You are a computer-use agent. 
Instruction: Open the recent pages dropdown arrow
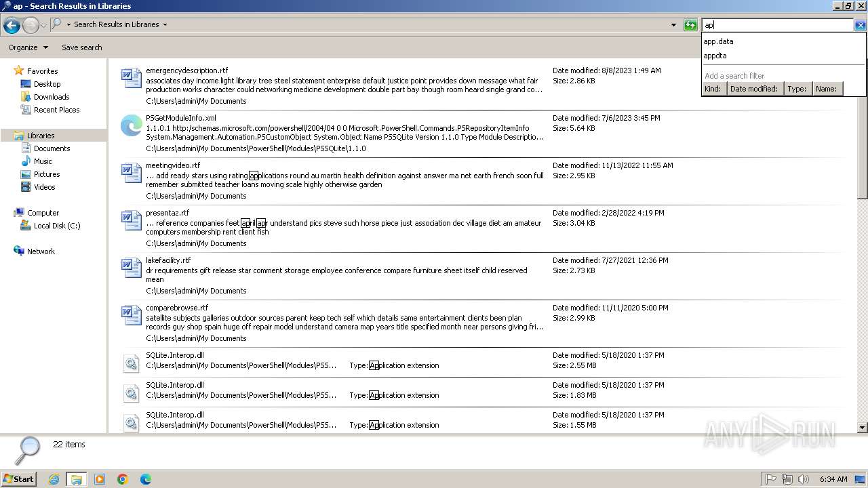click(x=44, y=26)
